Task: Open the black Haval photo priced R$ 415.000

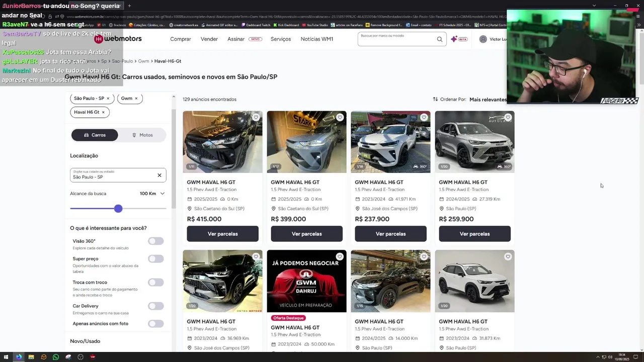Action: [x=222, y=142]
